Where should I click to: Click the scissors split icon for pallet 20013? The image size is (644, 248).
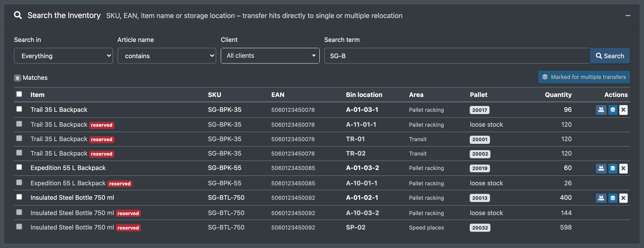[623, 198]
